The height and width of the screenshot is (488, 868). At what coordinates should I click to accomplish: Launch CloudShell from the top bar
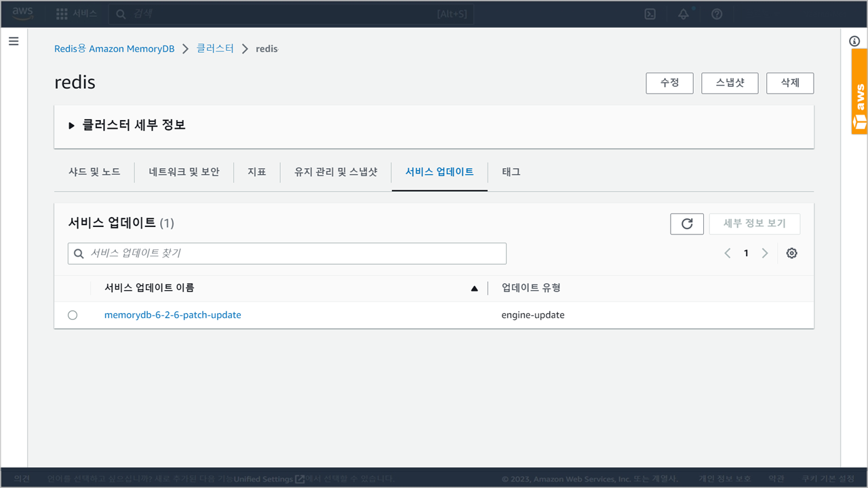tap(650, 14)
